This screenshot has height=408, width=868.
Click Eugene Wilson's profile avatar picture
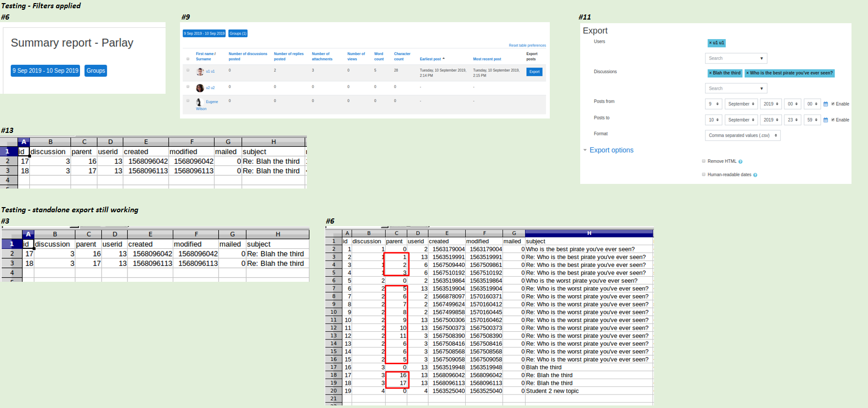click(199, 102)
